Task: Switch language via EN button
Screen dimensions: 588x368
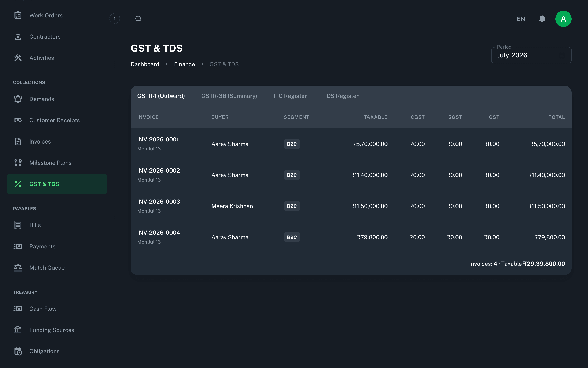Action: click(x=521, y=19)
